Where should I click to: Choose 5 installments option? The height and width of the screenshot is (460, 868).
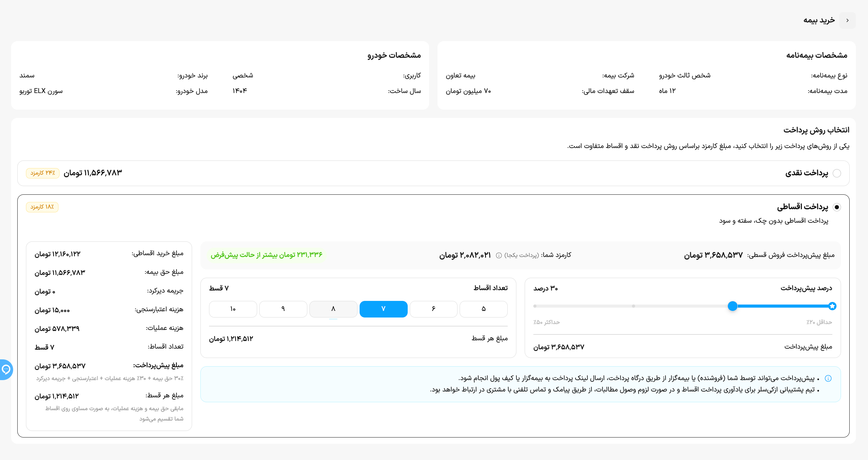point(483,309)
